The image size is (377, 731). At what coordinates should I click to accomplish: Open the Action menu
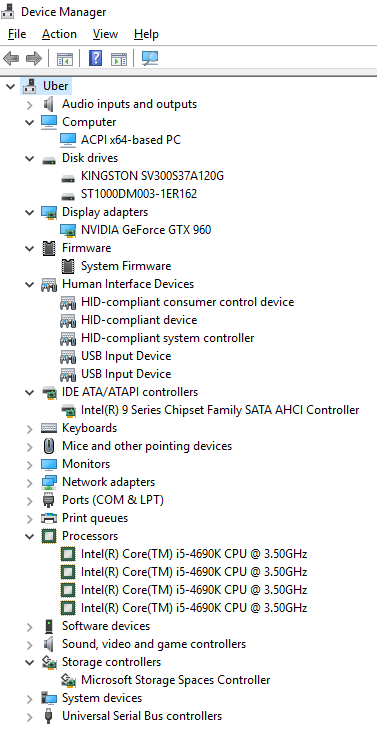[x=59, y=34]
